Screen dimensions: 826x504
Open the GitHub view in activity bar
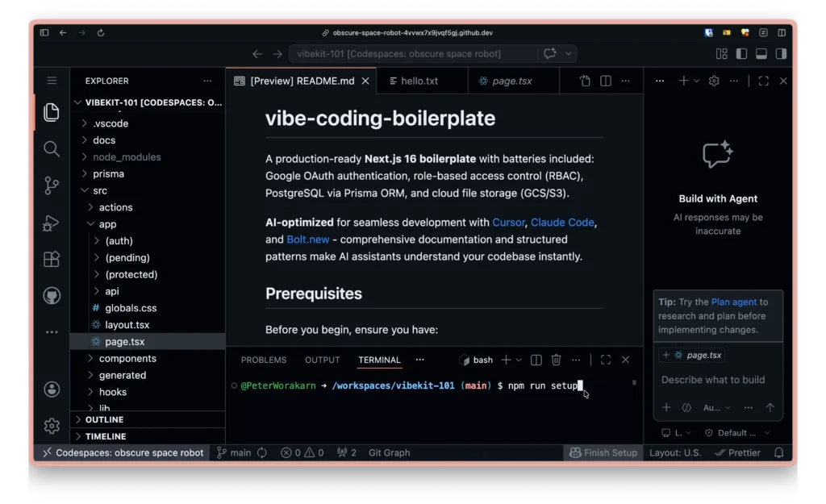click(x=52, y=295)
